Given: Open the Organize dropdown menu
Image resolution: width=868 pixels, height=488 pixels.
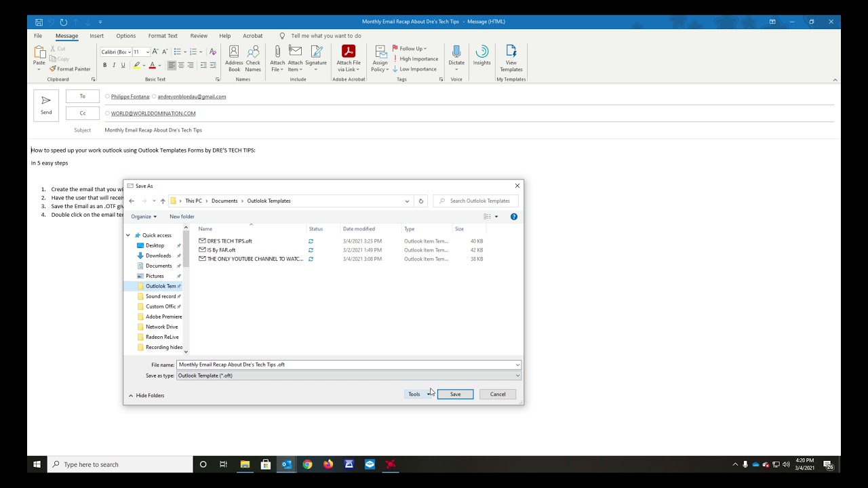Looking at the screenshot, I should coord(144,216).
